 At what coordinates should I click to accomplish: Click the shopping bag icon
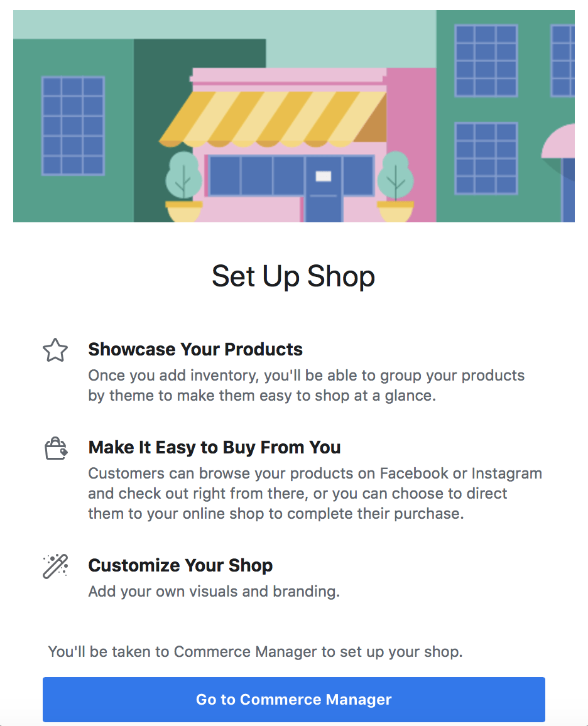pos(56,448)
